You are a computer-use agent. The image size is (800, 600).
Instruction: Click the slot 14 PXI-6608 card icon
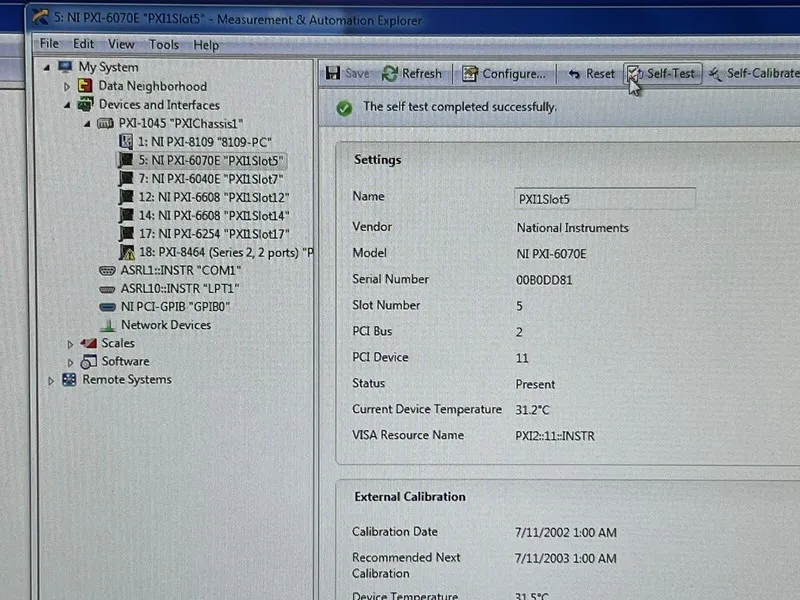[x=126, y=215]
